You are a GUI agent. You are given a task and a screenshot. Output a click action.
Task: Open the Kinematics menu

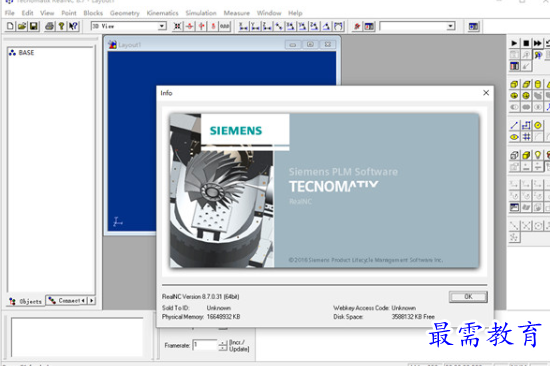tap(162, 13)
